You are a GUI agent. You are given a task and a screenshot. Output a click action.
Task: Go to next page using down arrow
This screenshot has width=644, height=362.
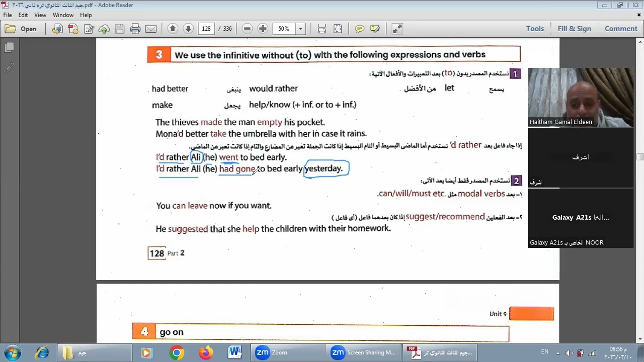coord(188,29)
